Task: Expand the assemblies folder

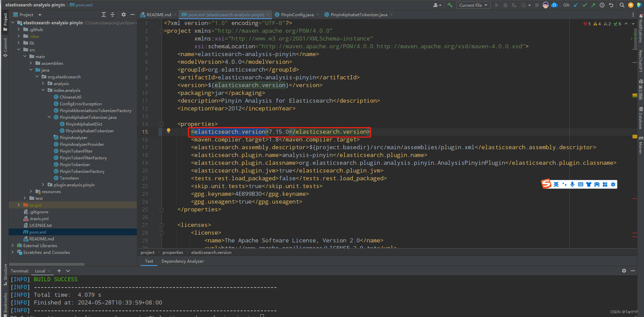Action: 31,63
